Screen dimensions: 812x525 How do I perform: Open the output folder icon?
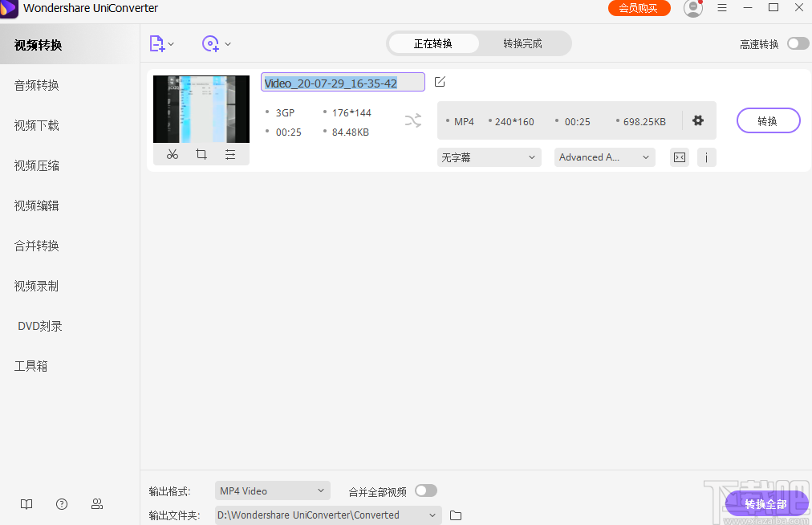click(455, 515)
